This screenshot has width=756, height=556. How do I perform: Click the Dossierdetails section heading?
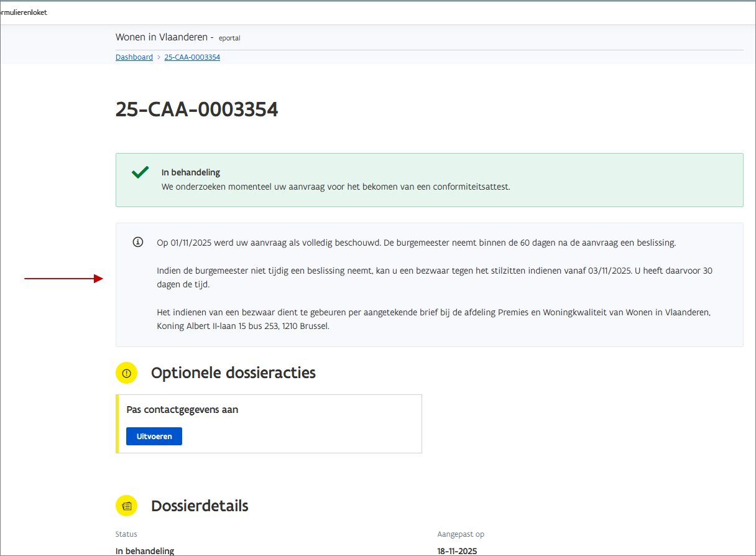point(200,506)
